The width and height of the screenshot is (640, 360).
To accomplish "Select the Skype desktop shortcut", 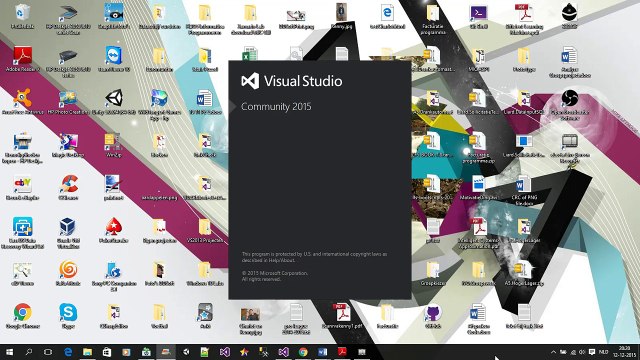I will pos(68,316).
